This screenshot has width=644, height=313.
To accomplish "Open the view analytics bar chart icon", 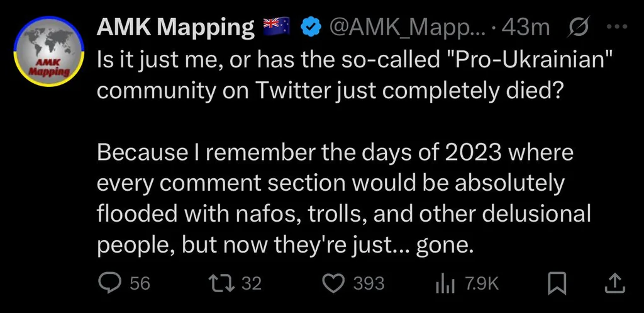I will [x=445, y=284].
